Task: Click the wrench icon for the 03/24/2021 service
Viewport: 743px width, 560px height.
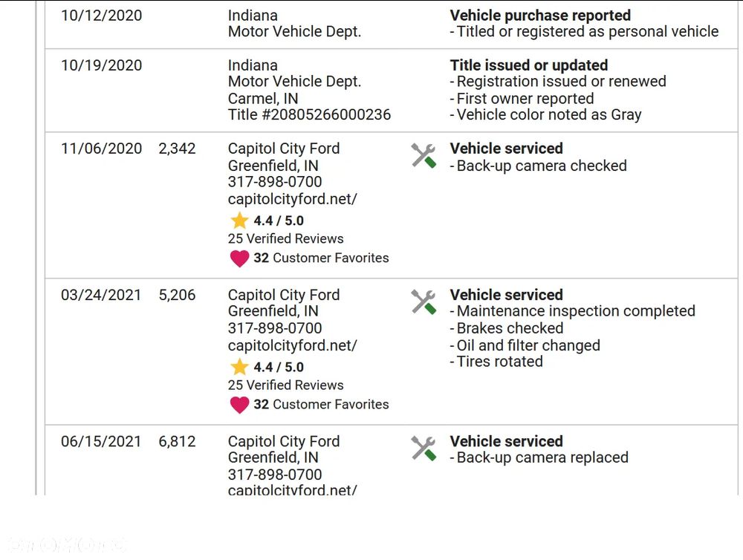Action: pos(424,302)
